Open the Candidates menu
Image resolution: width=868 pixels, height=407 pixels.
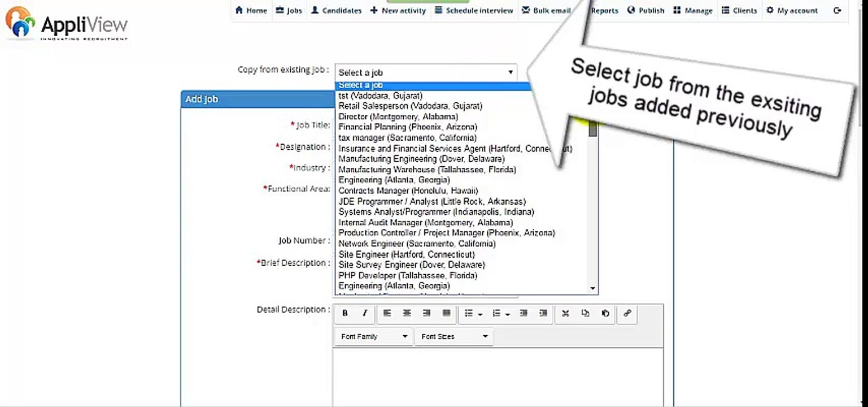(336, 10)
